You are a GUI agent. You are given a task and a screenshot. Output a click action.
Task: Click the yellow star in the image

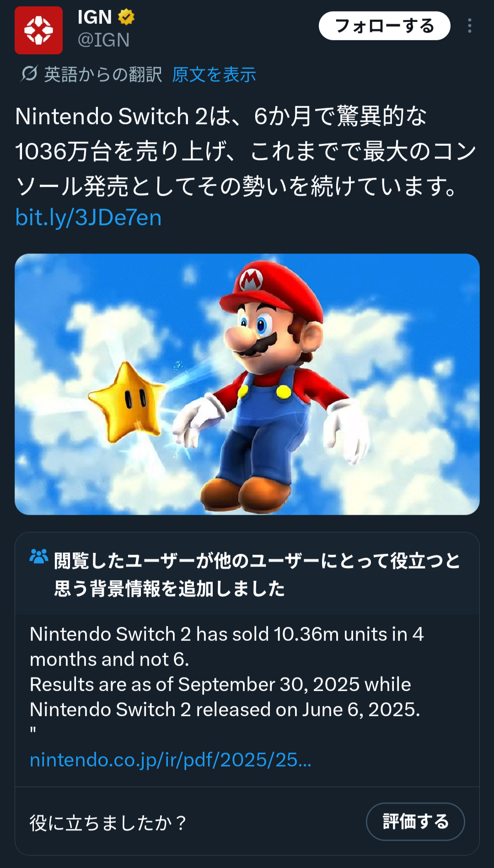128,401
